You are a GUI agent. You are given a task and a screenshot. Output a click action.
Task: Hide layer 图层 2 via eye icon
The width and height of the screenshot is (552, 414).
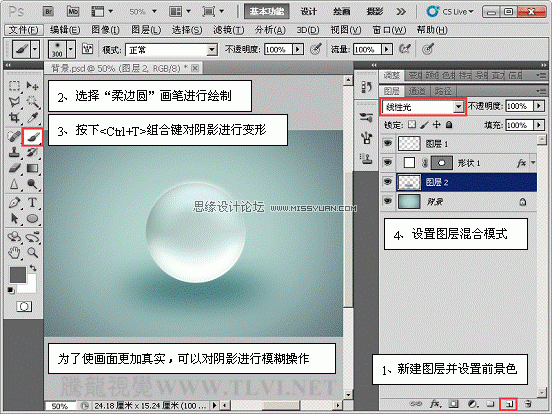(388, 182)
